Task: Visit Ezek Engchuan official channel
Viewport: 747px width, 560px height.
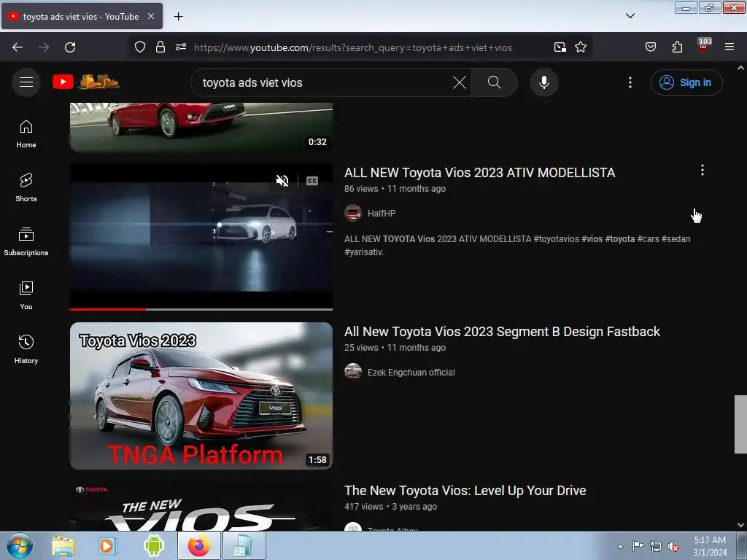Action: point(411,373)
